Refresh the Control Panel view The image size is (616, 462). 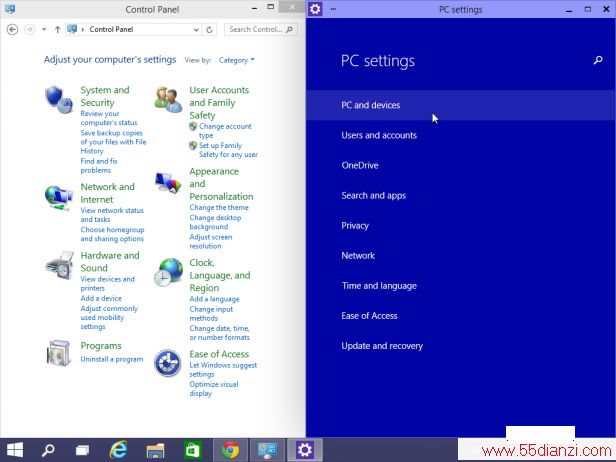(209, 29)
